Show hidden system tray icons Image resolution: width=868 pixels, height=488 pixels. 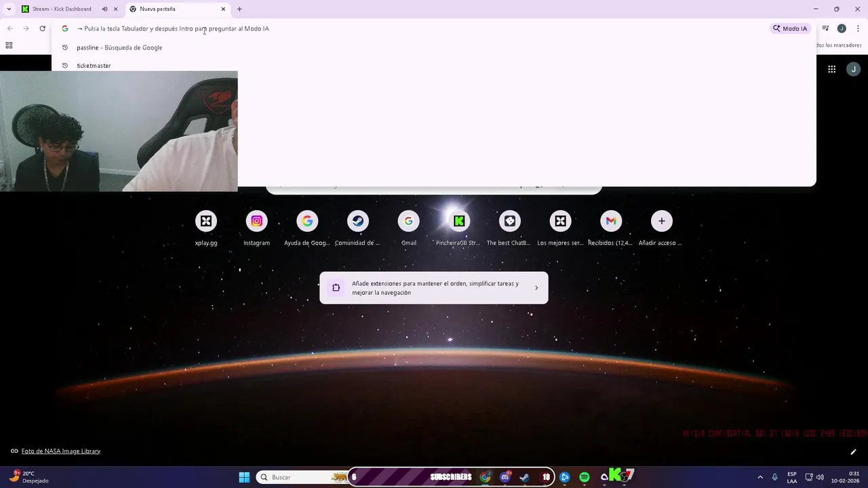pyautogui.click(x=760, y=477)
